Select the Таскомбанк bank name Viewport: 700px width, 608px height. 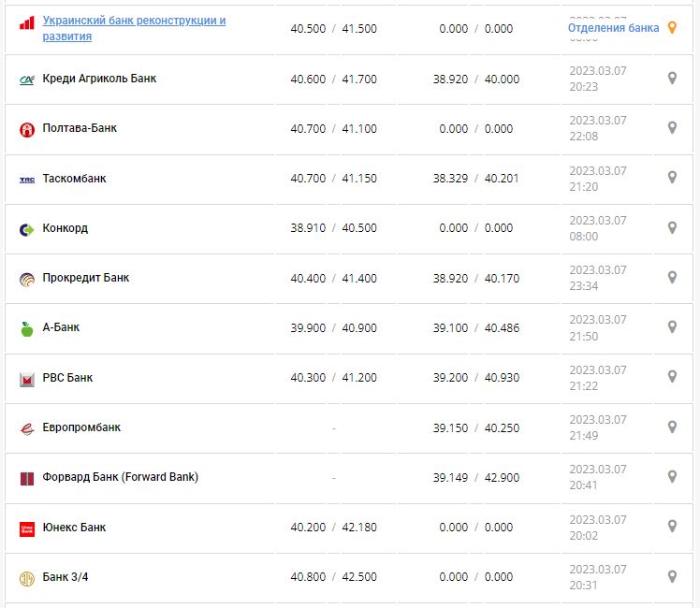[x=75, y=178]
